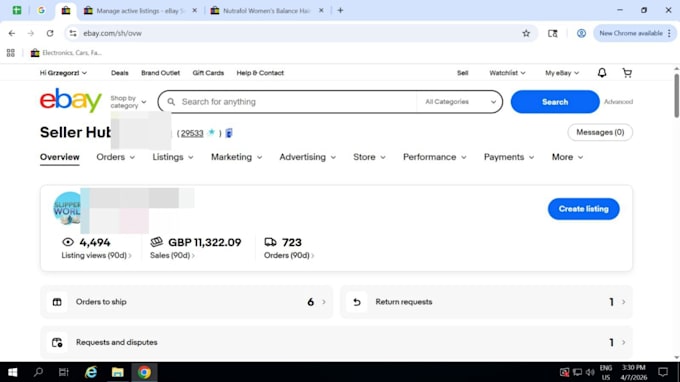680x382 pixels.
Task: Open Listing views (90d) details
Action: click(x=96, y=255)
